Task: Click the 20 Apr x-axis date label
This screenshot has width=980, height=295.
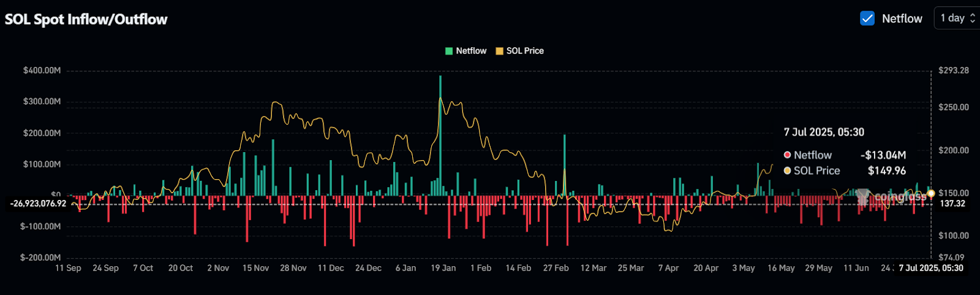Action: click(x=706, y=268)
